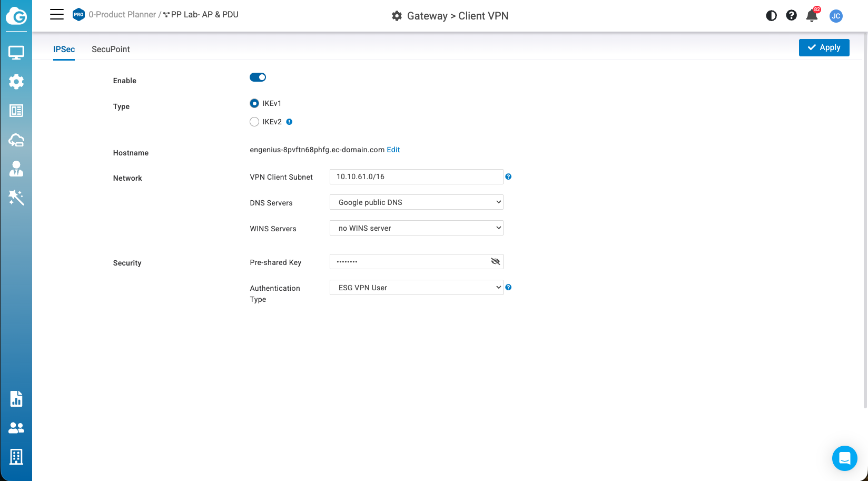Open the reports chart document icon

click(16, 399)
